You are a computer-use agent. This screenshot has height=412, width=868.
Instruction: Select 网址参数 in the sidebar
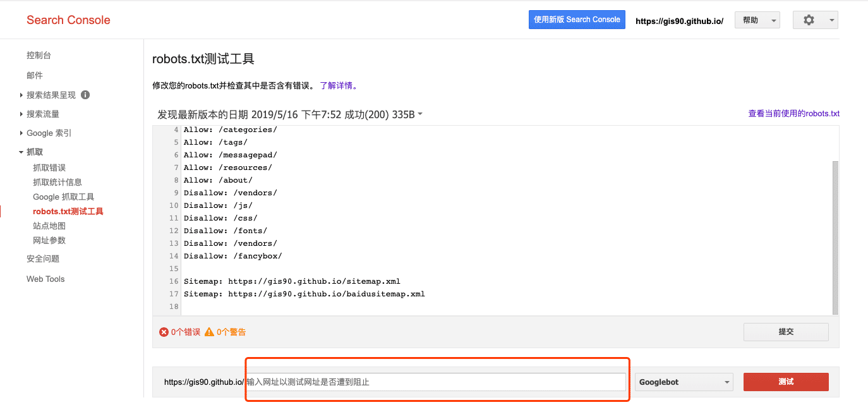tap(49, 240)
